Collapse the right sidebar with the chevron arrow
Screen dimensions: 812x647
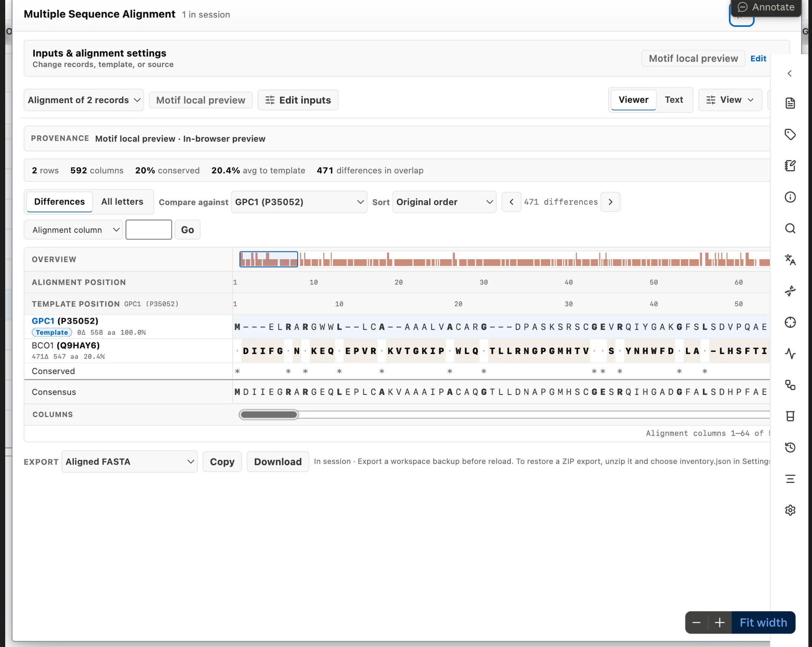pos(790,74)
